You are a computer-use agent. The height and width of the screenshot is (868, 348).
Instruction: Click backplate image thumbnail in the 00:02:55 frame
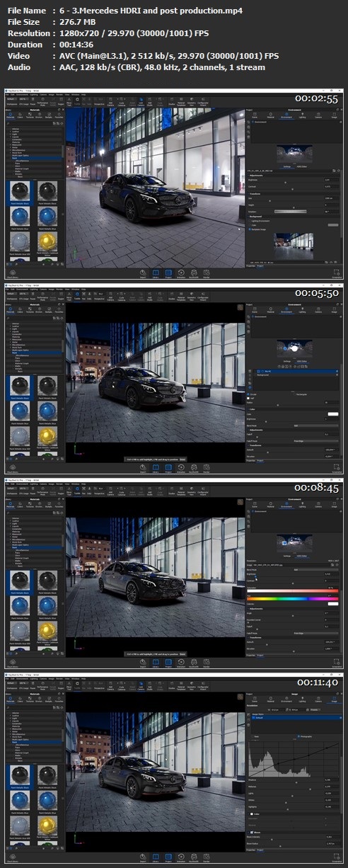click(x=294, y=246)
